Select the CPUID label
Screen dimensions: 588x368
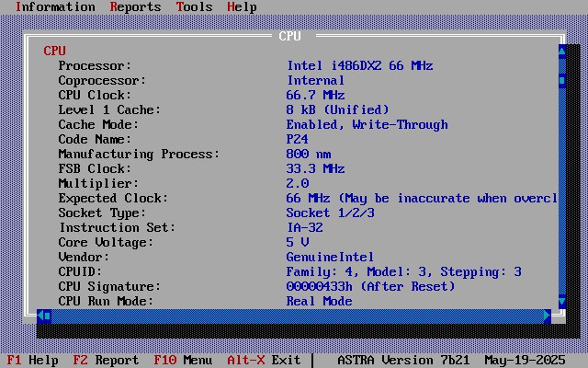pyautogui.click(x=80, y=271)
